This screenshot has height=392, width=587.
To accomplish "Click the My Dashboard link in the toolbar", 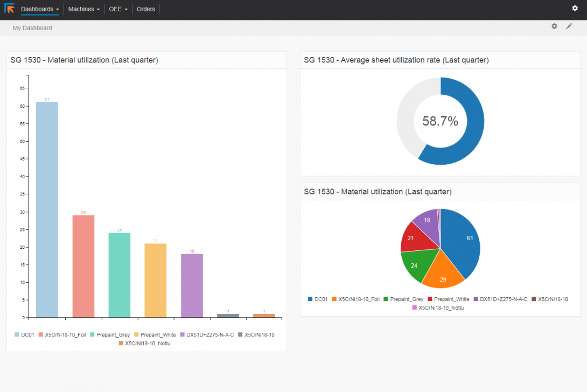I will click(32, 27).
